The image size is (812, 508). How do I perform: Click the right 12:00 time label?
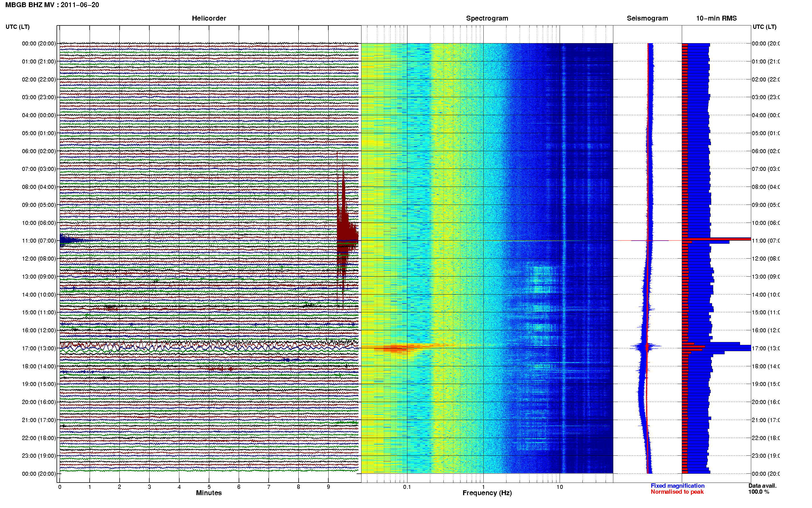point(765,258)
